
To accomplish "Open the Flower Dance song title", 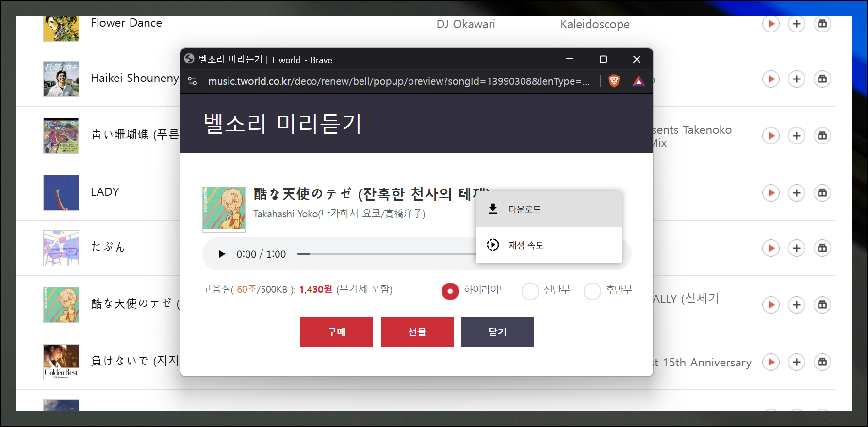I will click(126, 23).
